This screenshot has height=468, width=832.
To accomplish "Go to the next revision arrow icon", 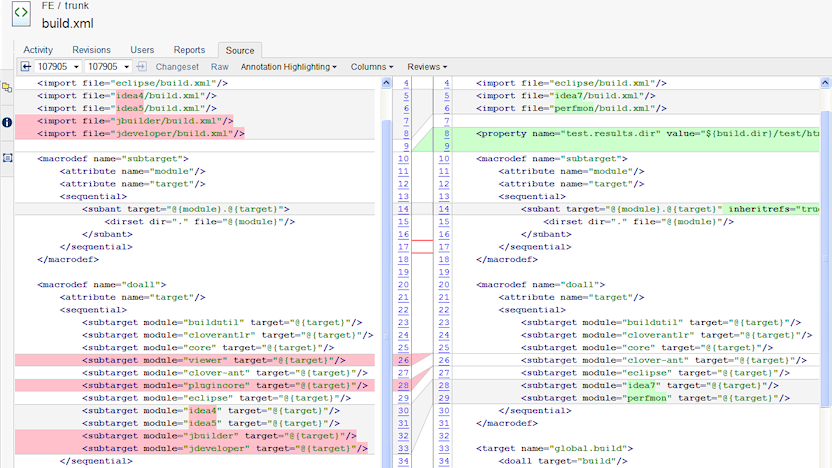I will pyautogui.click(x=141, y=66).
